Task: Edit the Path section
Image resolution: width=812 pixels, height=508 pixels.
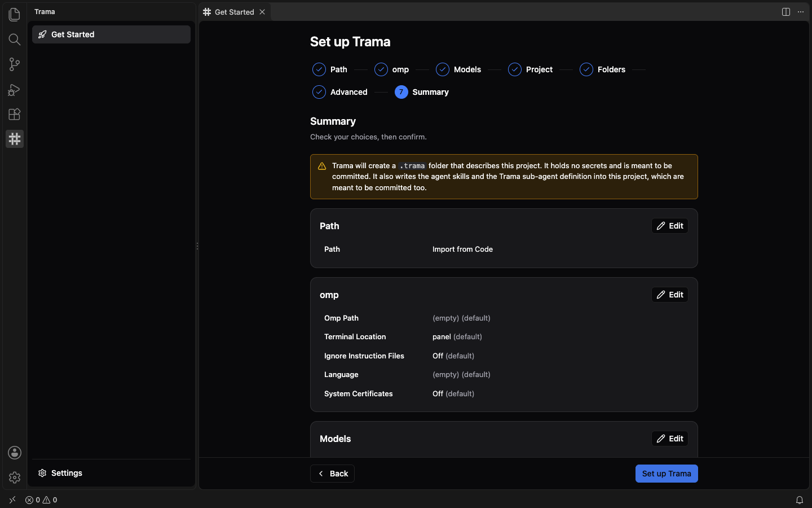Action: pos(670,226)
